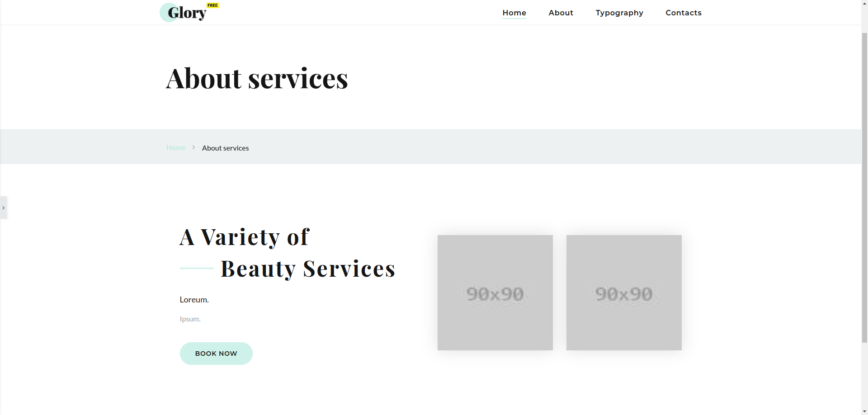Click the breadcrumb chevron separator after Home

coord(193,147)
